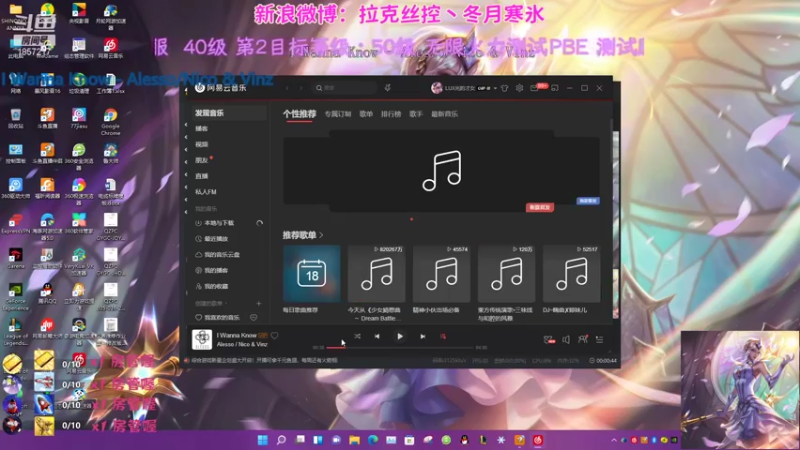Image resolution: width=800 pixels, height=450 pixels.
Task: Start playback with the play button
Action: tap(400, 336)
